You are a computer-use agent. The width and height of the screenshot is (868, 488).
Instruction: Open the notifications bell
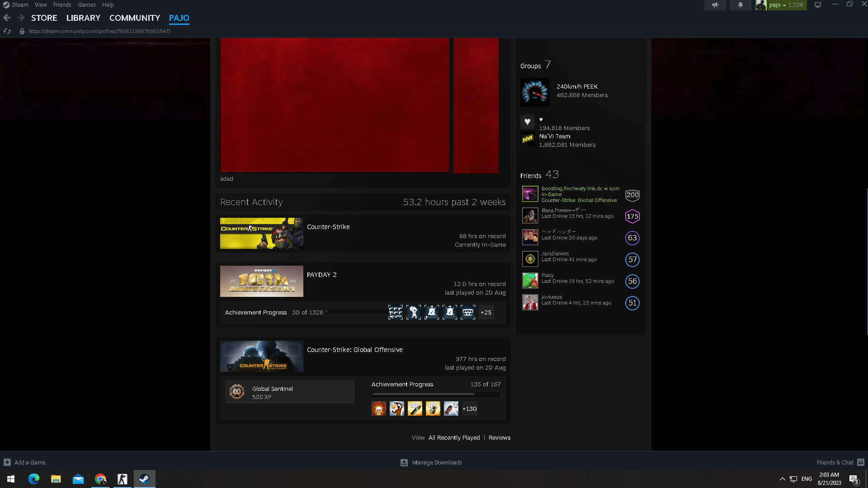coord(740,5)
